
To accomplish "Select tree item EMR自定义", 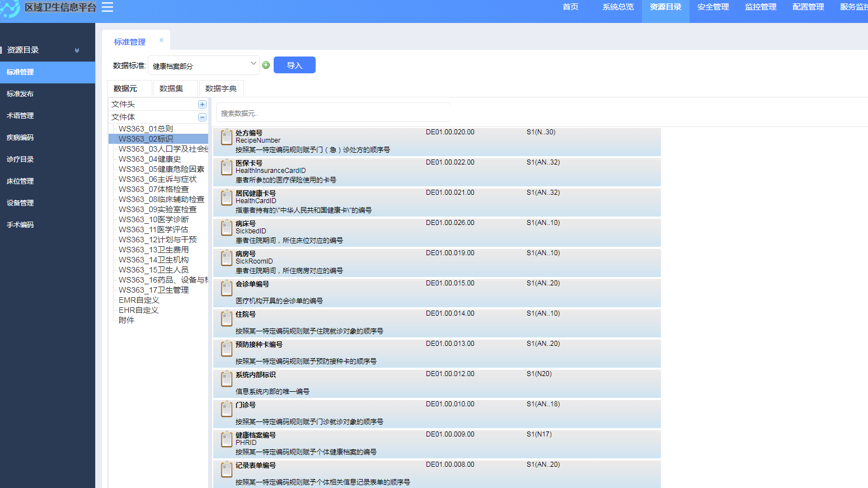I will [x=139, y=300].
